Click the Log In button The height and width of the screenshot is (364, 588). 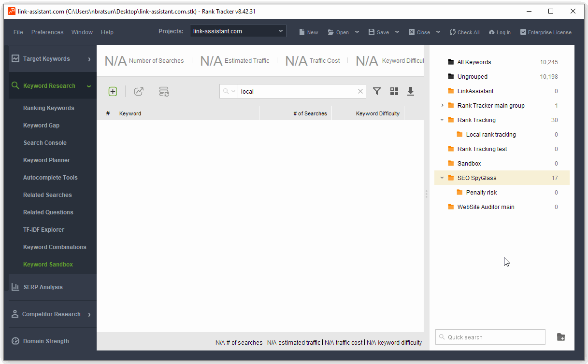coord(500,32)
